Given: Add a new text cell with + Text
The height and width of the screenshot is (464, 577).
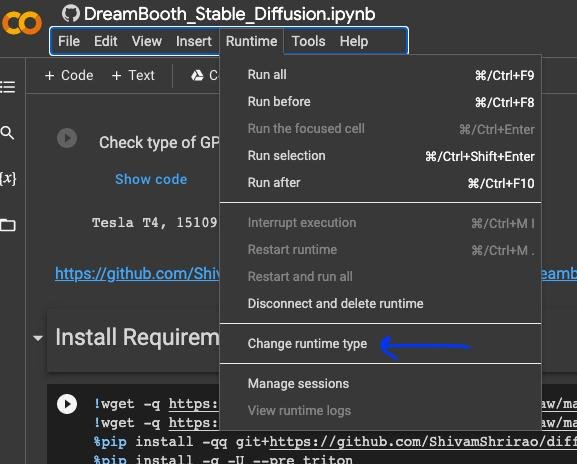Looking at the screenshot, I should tap(133, 75).
